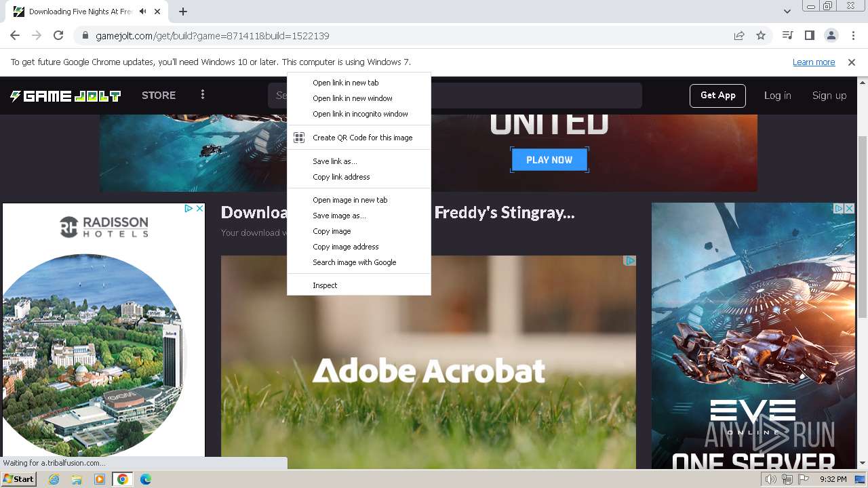Screen dimensions: 868x488
Task: Click the AdChoices icon on EVE Online ad
Action: pos(839,208)
